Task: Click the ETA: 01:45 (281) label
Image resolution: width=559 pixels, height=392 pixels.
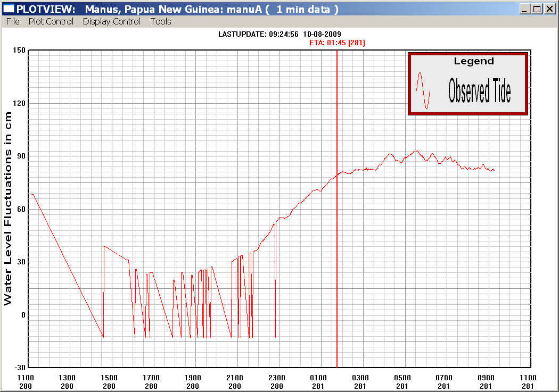Action: (337, 43)
